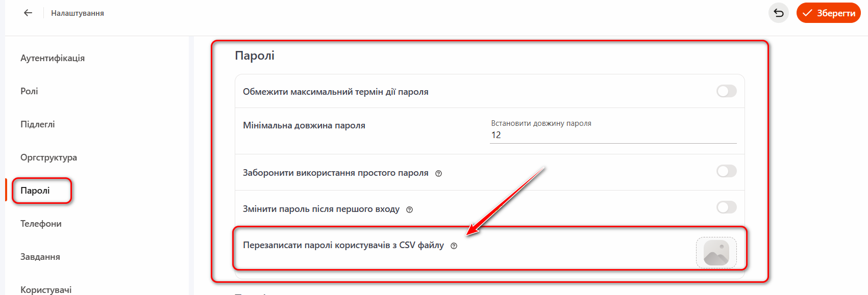Click the password length input field
Image resolution: width=868 pixels, height=295 pixels.
coord(612,135)
